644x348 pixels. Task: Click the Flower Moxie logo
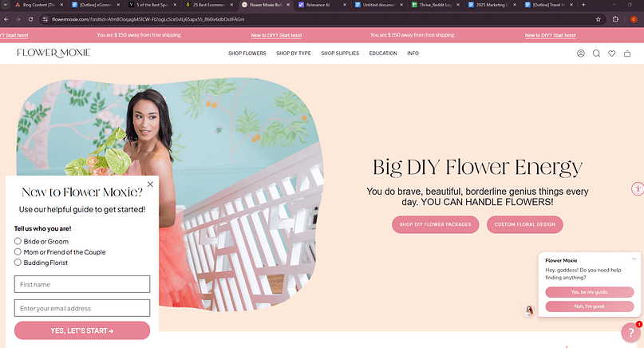[53, 53]
